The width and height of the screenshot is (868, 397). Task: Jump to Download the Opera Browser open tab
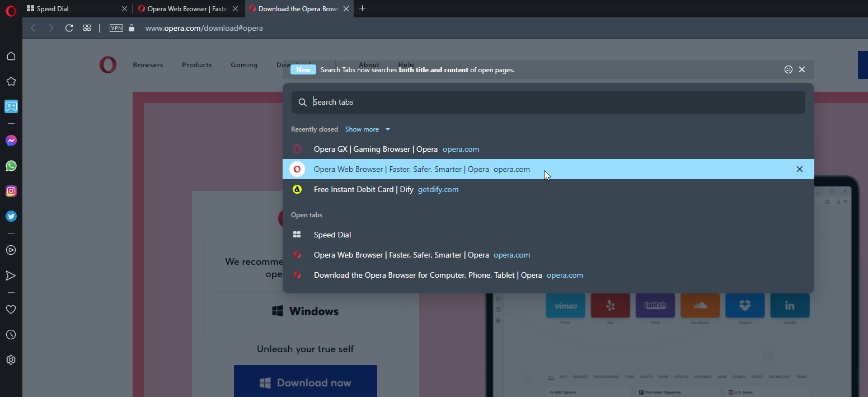tap(428, 275)
